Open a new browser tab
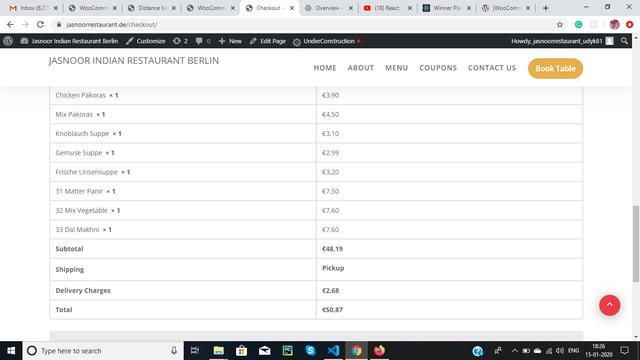 pyautogui.click(x=545, y=8)
